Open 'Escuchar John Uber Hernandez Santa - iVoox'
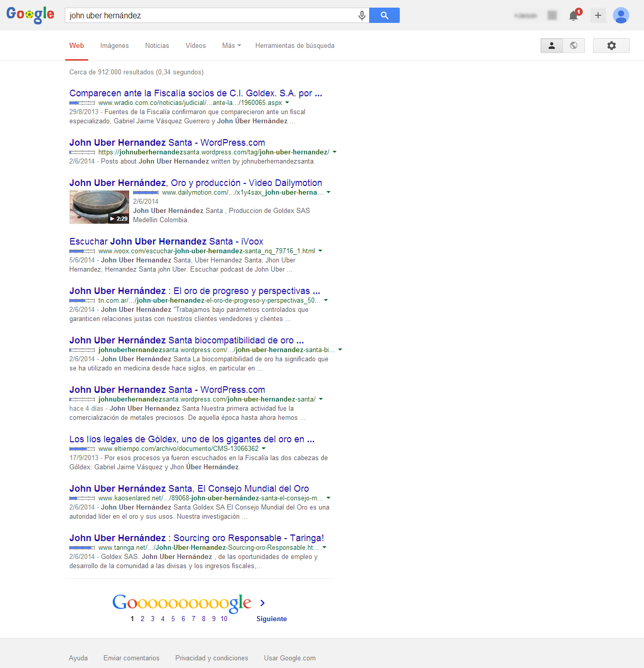 (166, 242)
